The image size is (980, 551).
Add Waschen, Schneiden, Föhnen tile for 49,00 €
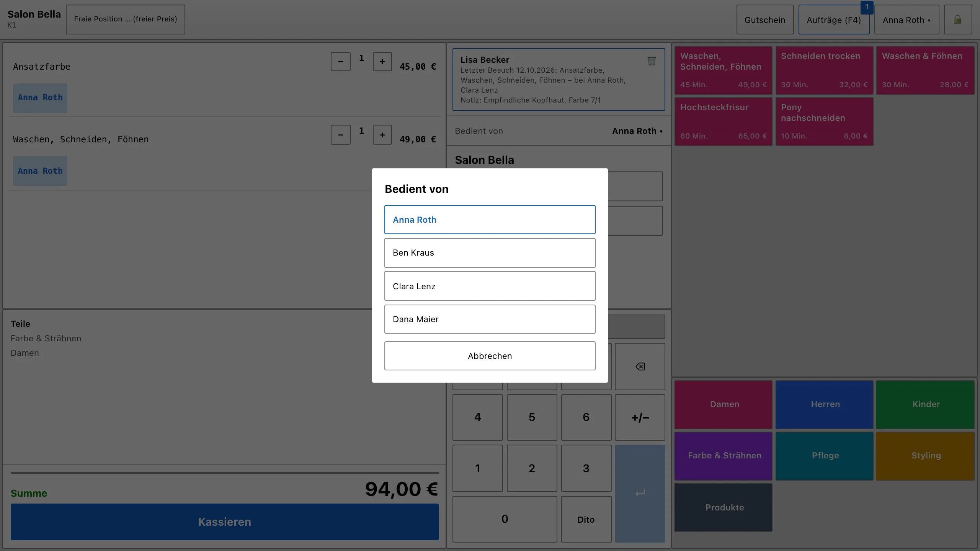coord(723,70)
